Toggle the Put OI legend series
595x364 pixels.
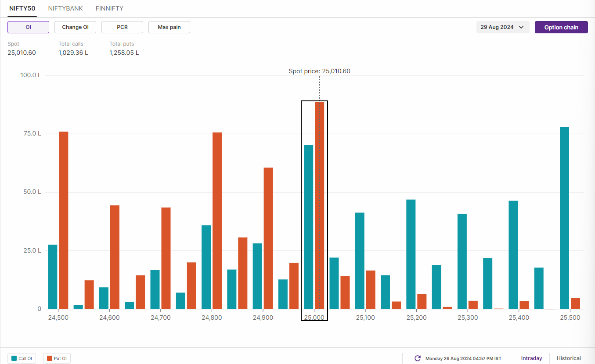(x=57, y=359)
